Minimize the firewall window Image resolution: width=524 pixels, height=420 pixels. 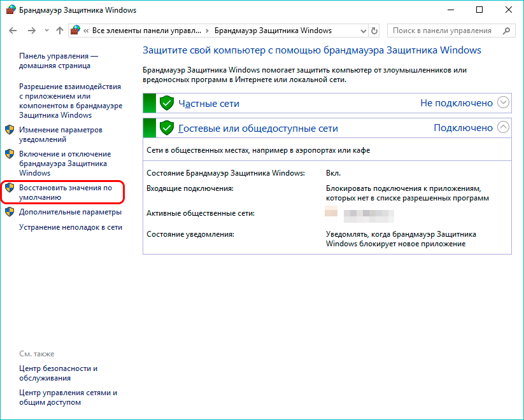[451, 10]
